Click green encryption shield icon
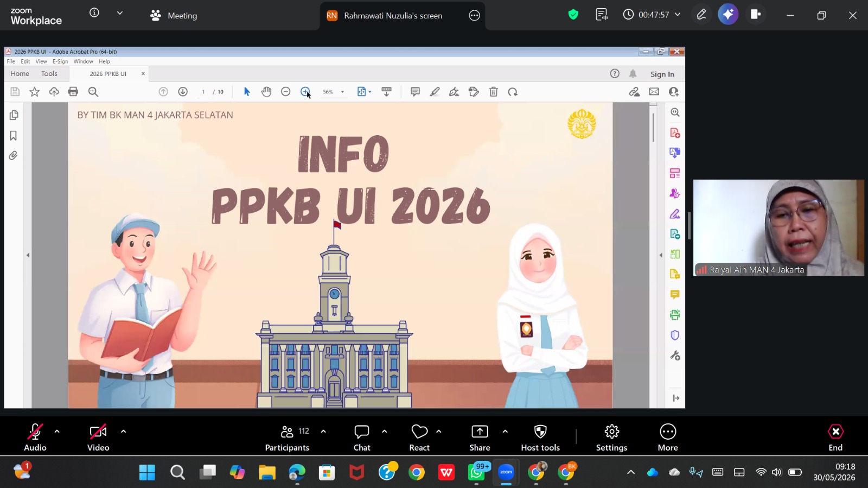868x488 pixels. 573,15
